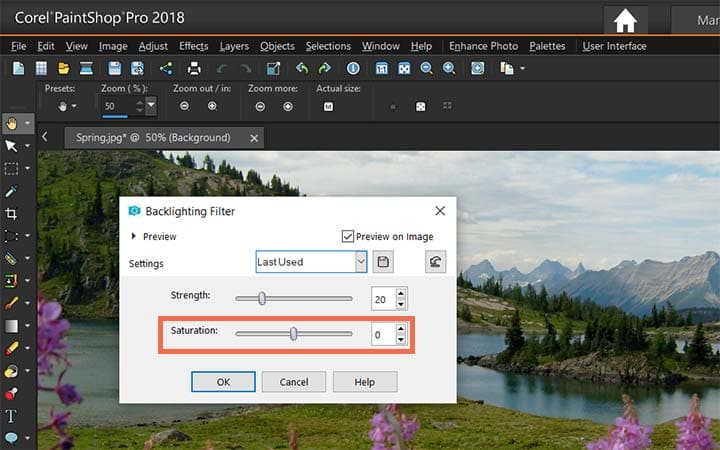Viewport: 720px width, 450px height.
Task: Toggle the Preview on Image checkbox
Action: pyautogui.click(x=348, y=236)
